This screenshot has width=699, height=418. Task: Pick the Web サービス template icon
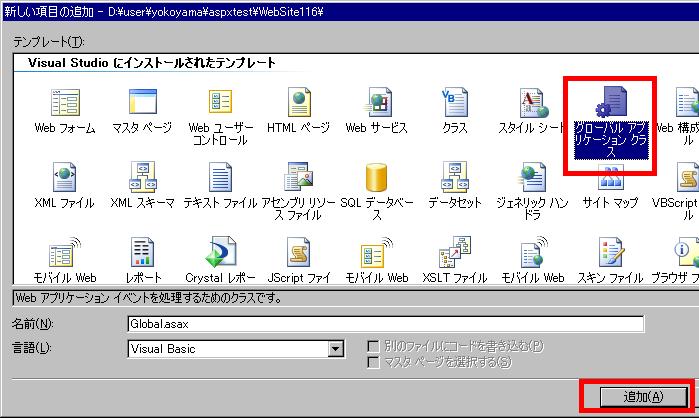[x=377, y=102]
